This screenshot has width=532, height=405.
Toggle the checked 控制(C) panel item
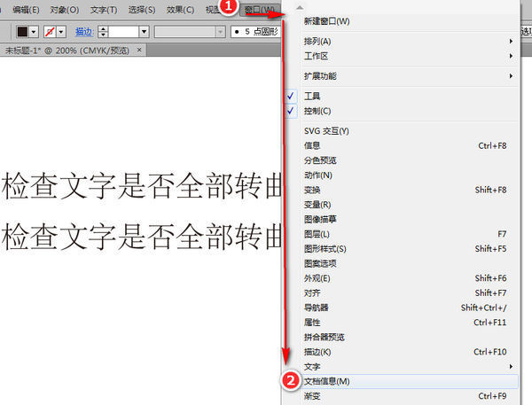coord(317,111)
